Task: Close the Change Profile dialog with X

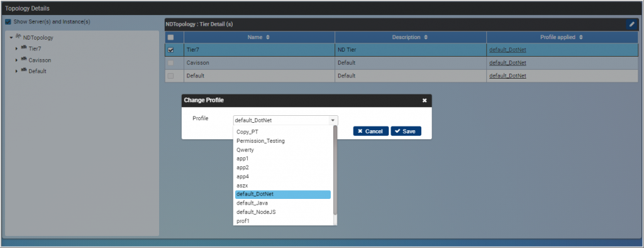Action: click(x=425, y=100)
